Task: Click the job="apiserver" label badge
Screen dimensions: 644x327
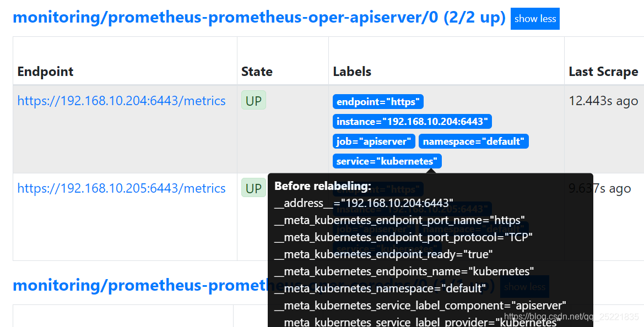Action: pyautogui.click(x=374, y=141)
